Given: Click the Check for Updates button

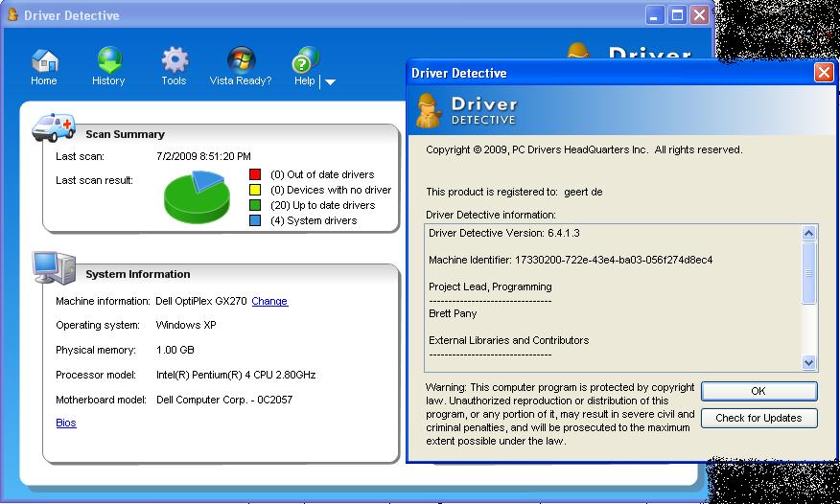Looking at the screenshot, I should 759,418.
